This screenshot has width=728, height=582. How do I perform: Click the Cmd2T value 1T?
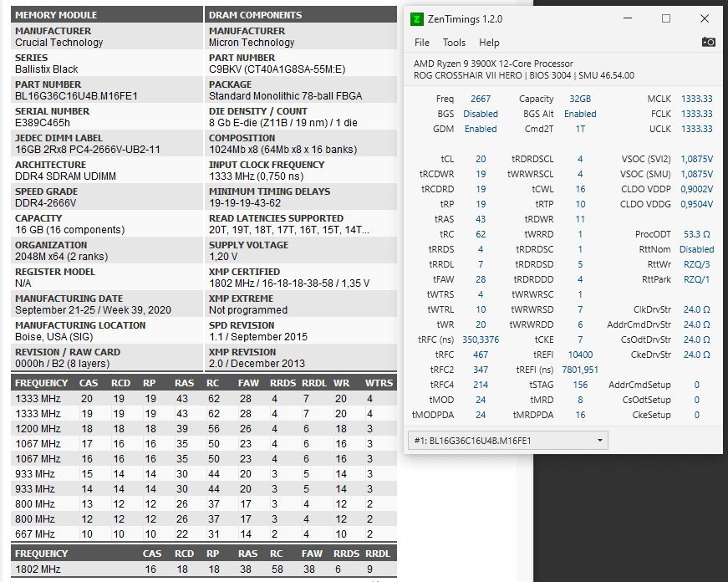coord(580,129)
